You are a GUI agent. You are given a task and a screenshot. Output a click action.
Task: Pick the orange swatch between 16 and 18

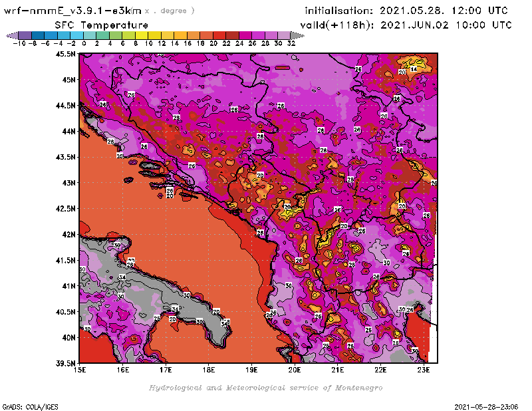point(194,35)
